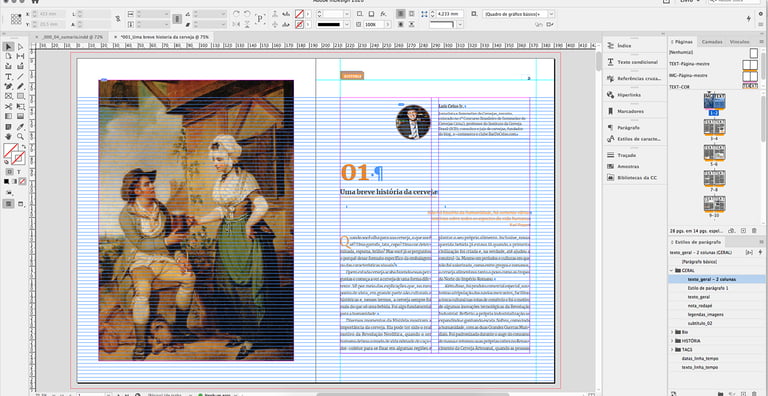Select the Note tool

(8, 126)
